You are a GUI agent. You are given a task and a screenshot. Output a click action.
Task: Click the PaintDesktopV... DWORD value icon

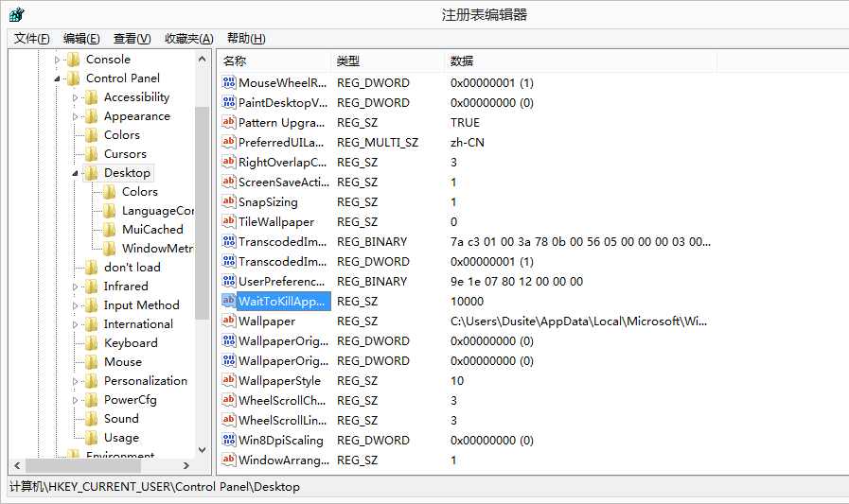pyautogui.click(x=228, y=103)
